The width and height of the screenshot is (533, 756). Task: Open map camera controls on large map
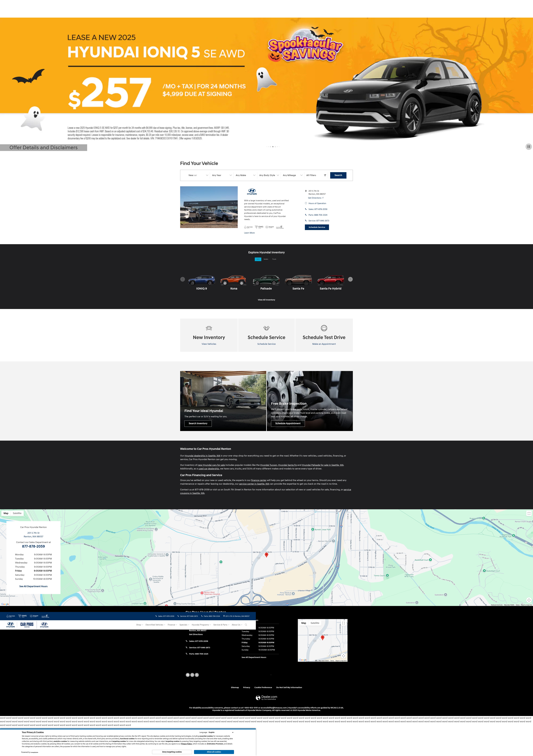click(x=529, y=600)
